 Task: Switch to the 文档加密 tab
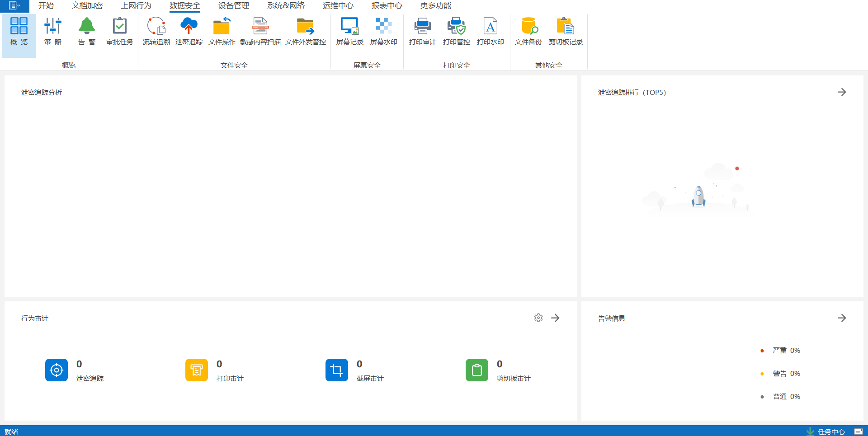(87, 6)
